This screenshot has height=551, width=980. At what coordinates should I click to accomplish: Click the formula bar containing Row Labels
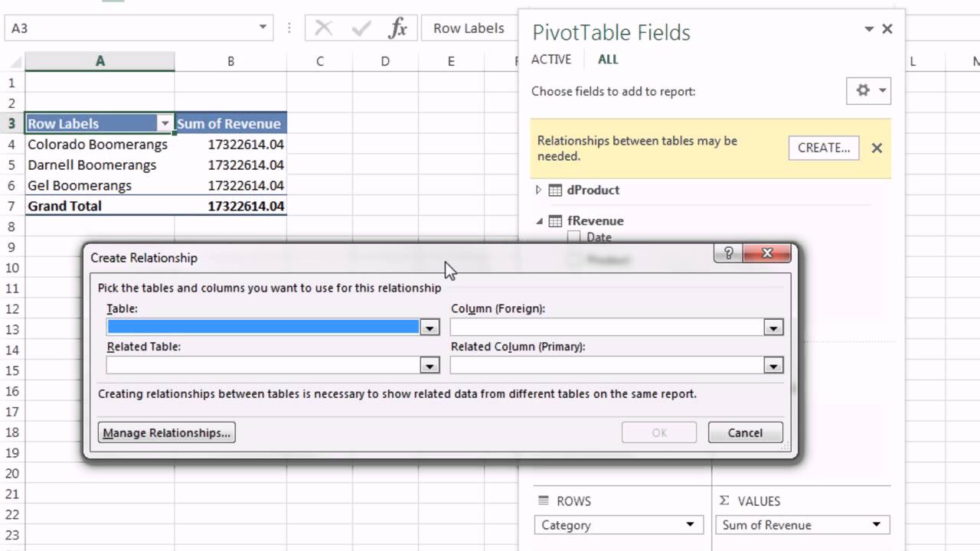click(x=469, y=28)
